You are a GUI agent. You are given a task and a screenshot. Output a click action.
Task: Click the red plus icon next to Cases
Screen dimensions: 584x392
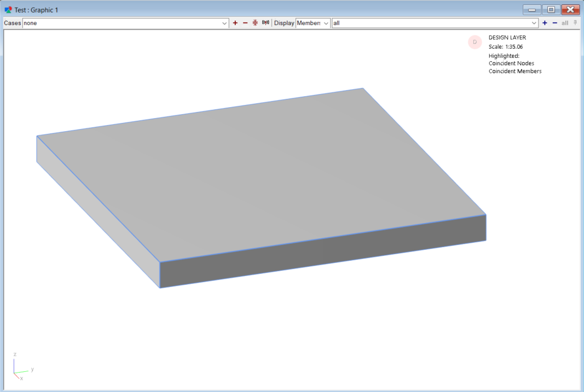click(235, 23)
